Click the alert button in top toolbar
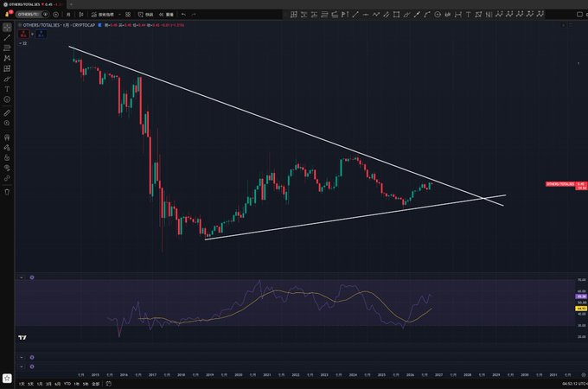 (x=145, y=14)
